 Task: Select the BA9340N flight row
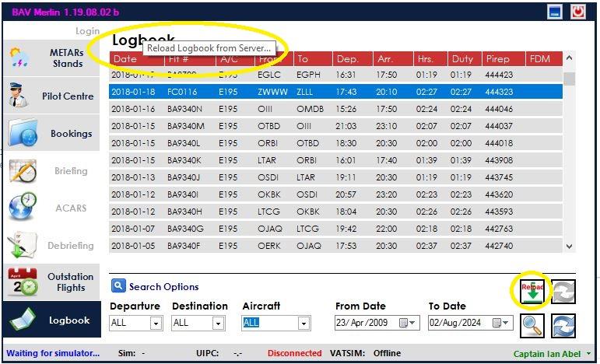[x=335, y=109]
